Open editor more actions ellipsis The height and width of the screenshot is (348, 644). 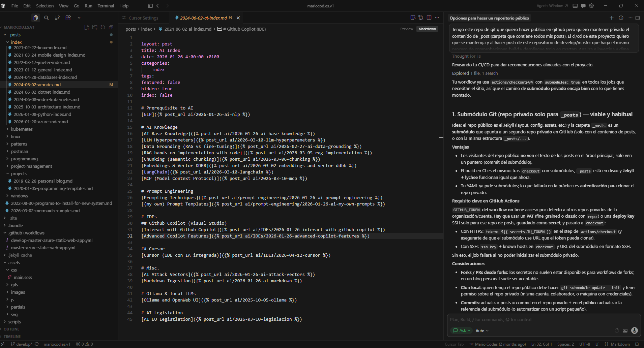coord(437,18)
